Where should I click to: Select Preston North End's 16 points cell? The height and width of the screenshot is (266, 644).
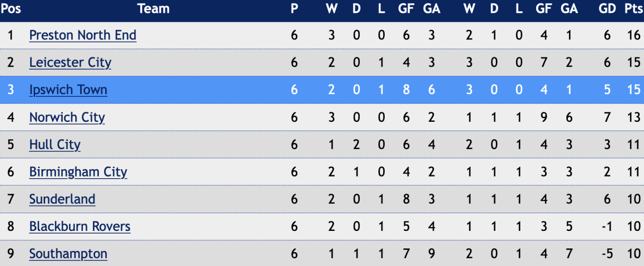coord(634,35)
